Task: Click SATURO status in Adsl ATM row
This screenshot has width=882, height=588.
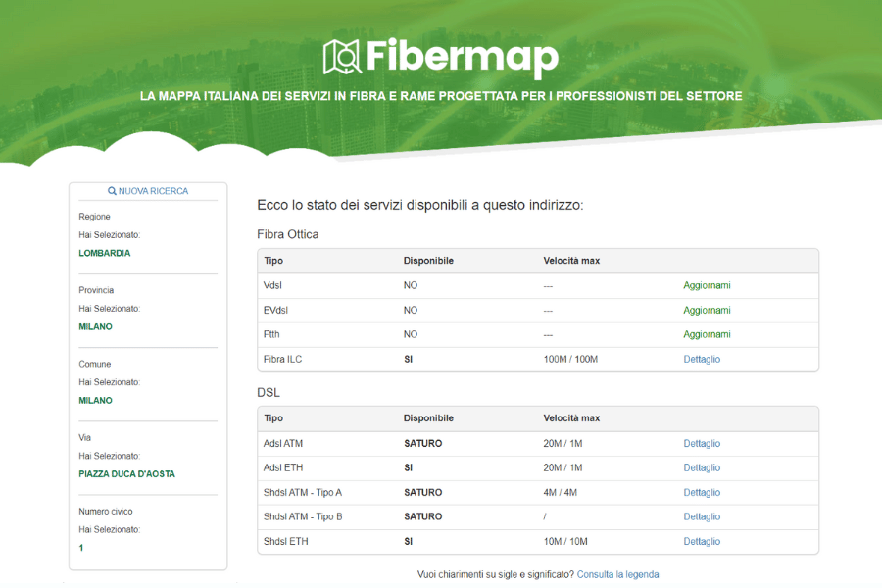Action: (x=423, y=443)
